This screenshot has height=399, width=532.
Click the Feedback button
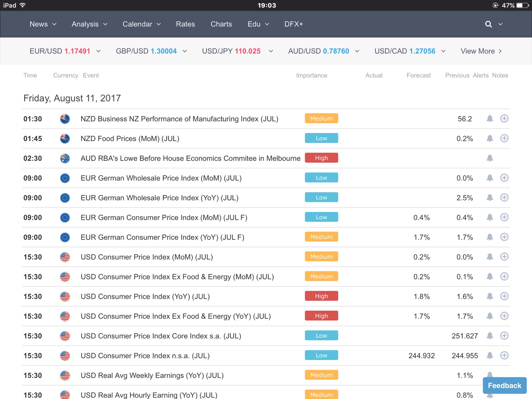tap(504, 385)
